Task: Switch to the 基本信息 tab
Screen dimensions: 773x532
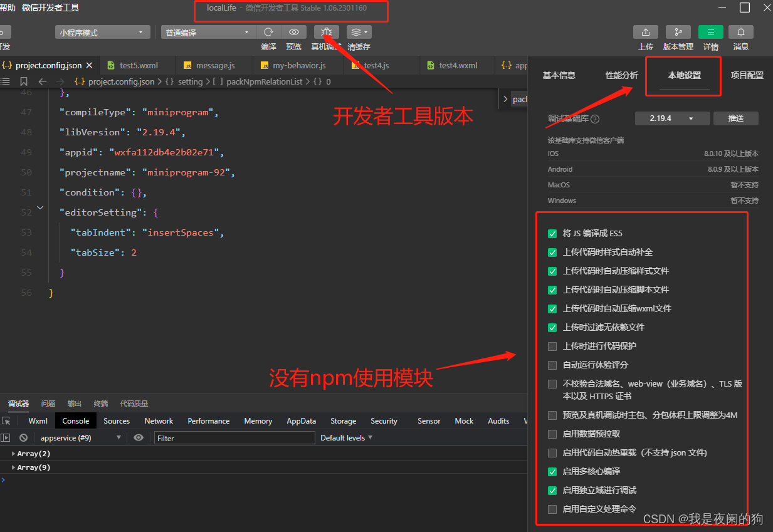Action: 559,75
